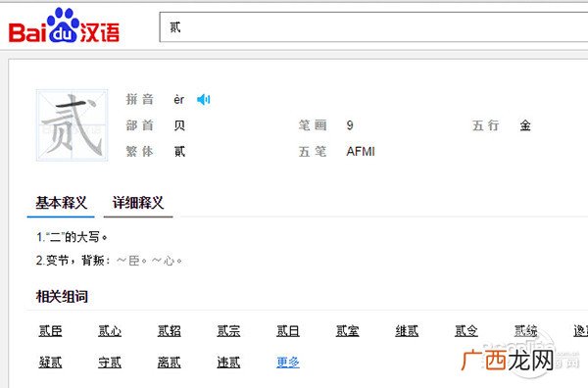Click the 贰 stroke-order animation image
Screen dimensions: 588x388
click(x=72, y=124)
